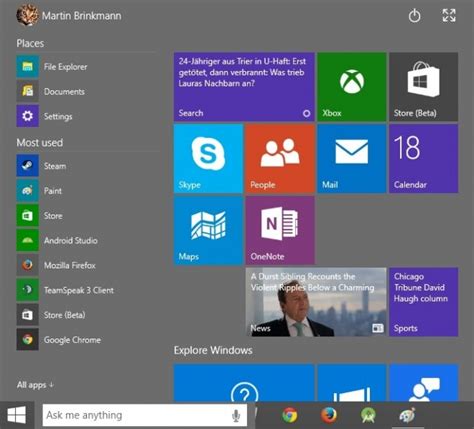Open the Calendar tile showing 18

424,159
